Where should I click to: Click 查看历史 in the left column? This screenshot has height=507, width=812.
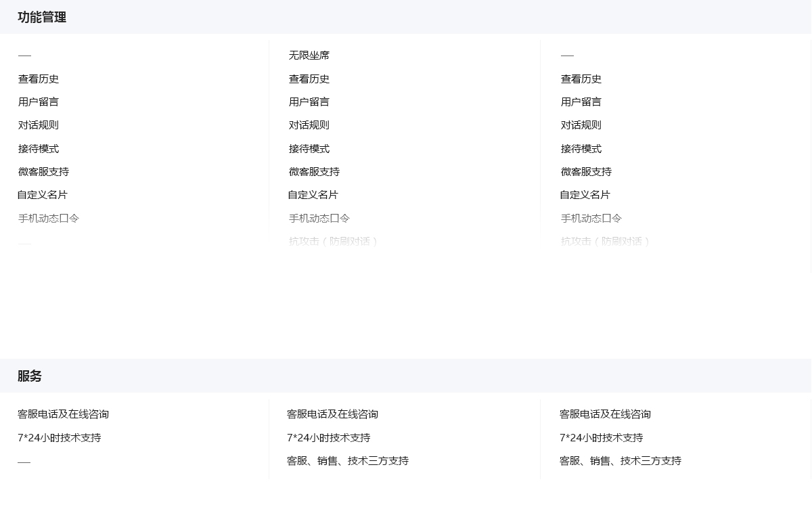39,79
